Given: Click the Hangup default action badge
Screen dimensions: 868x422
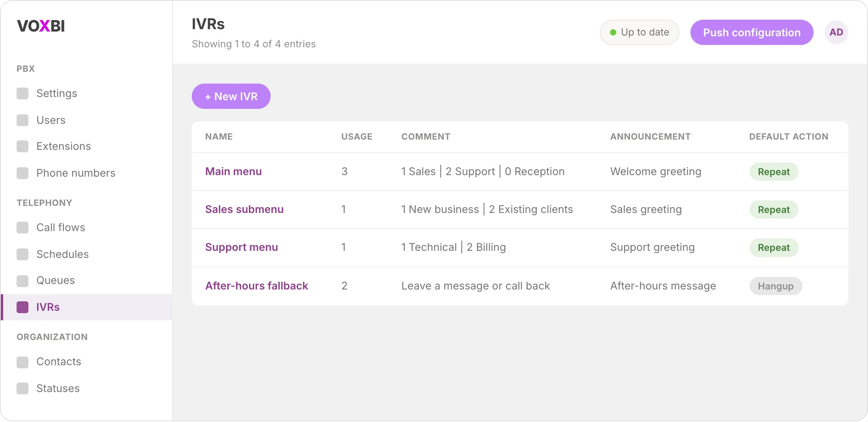Looking at the screenshot, I should coord(776,286).
